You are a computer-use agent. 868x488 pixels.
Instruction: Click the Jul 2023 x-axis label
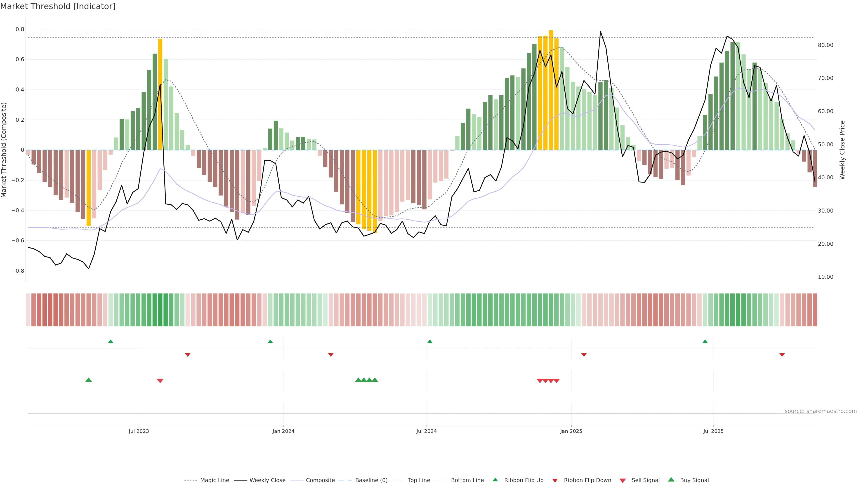coord(139,431)
